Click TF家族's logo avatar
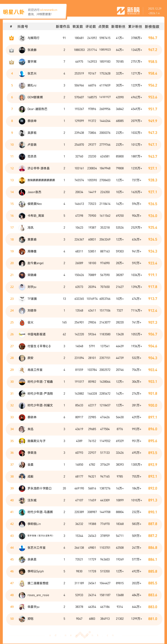Image resolution: width=167 pixels, height=644 pixels. click(x=22, y=299)
